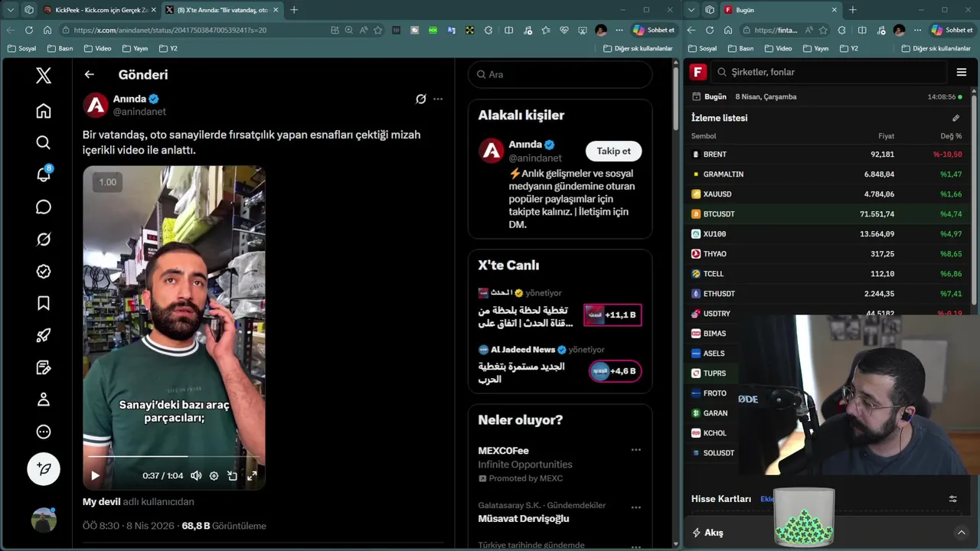This screenshot has width=980, height=551.
Task: Open Profile icon in X sidebar
Action: 44,399
